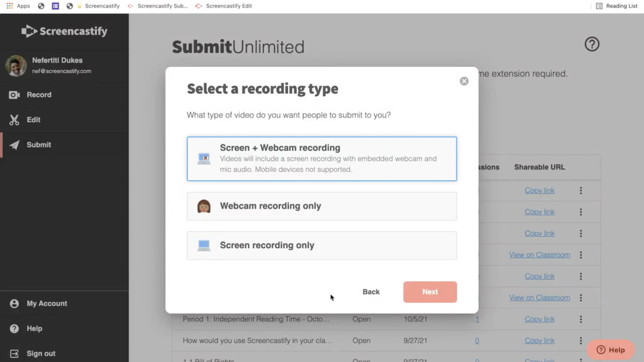
Task: Choose Screen recording only option
Action: [321, 246]
